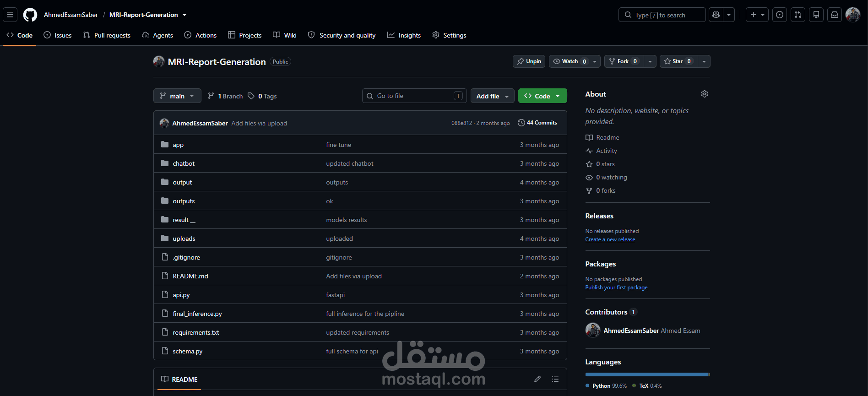Open the final_inference.py file
The width and height of the screenshot is (868, 396).
[x=197, y=314]
